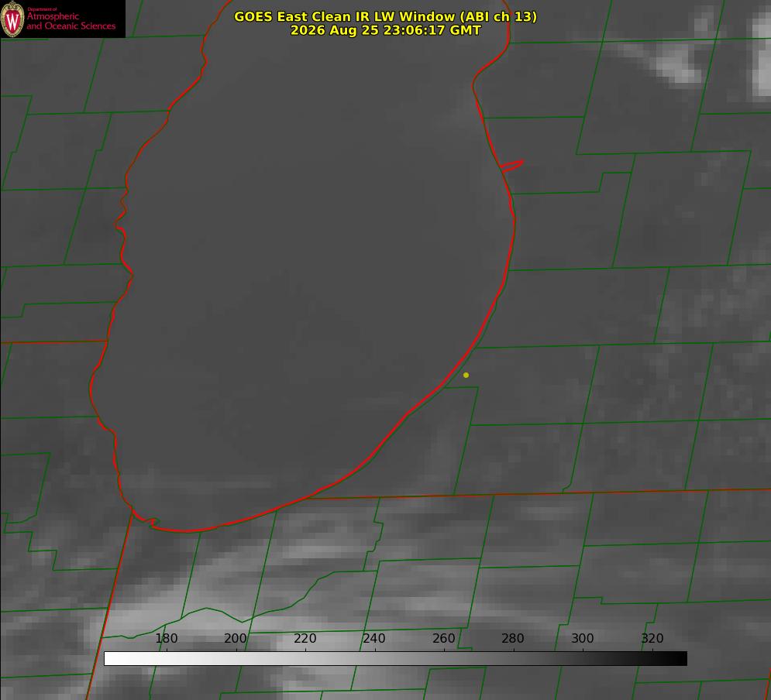Click the 280 tick label on the colorbar

[513, 638]
